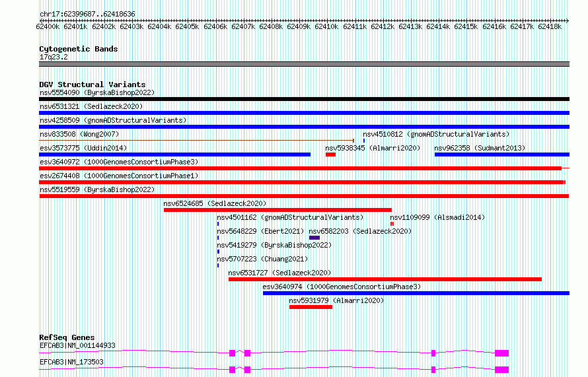
Task: Open nsv6524685 (Sedlazeck2020) label
Action: click(x=215, y=203)
